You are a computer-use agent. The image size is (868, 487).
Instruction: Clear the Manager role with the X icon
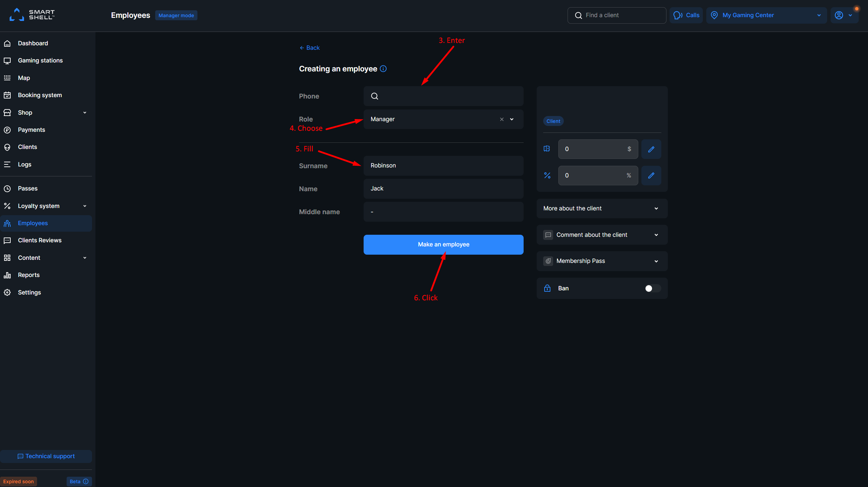coord(502,119)
